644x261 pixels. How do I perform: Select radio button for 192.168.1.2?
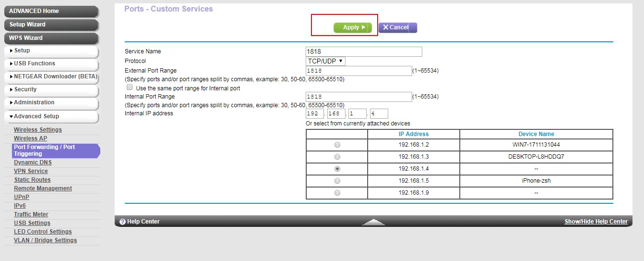coord(337,145)
